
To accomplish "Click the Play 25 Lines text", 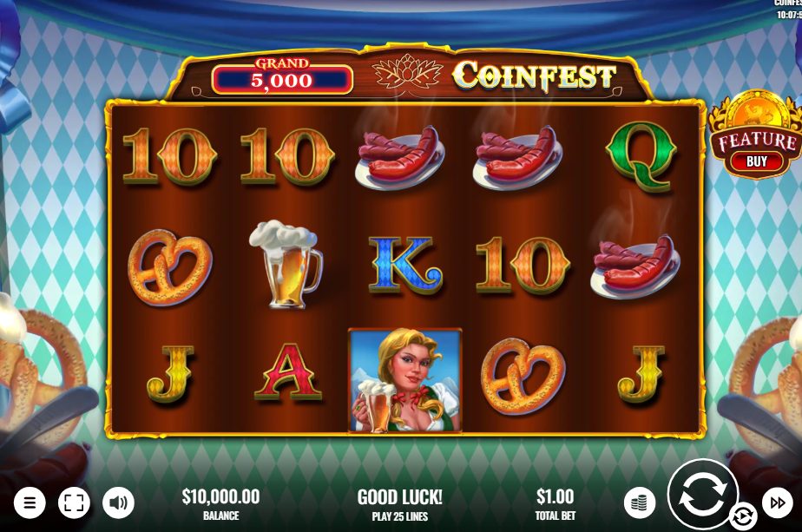I will [400, 516].
